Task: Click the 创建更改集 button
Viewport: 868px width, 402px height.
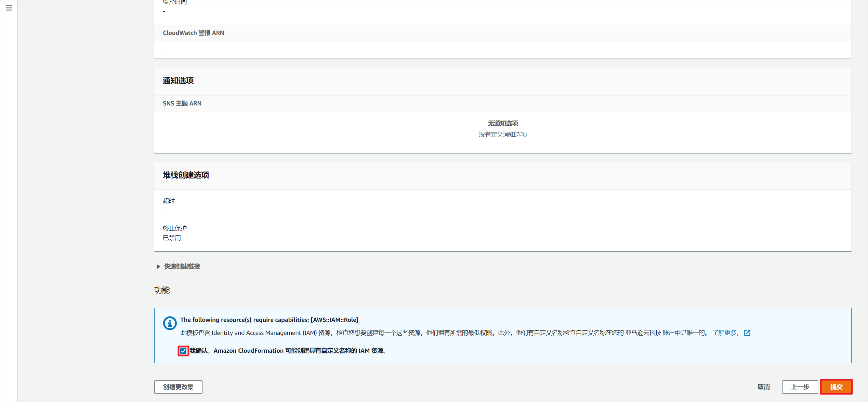Action: coord(178,387)
